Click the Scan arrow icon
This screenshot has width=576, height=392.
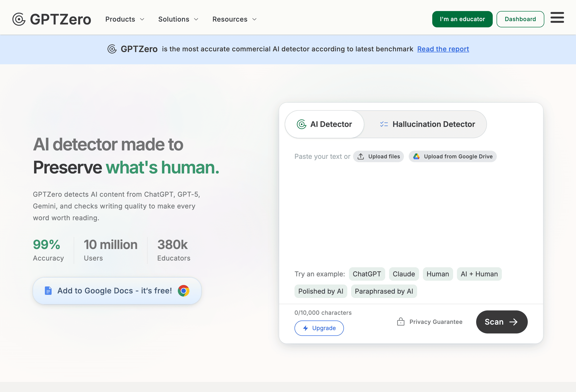tap(513, 322)
